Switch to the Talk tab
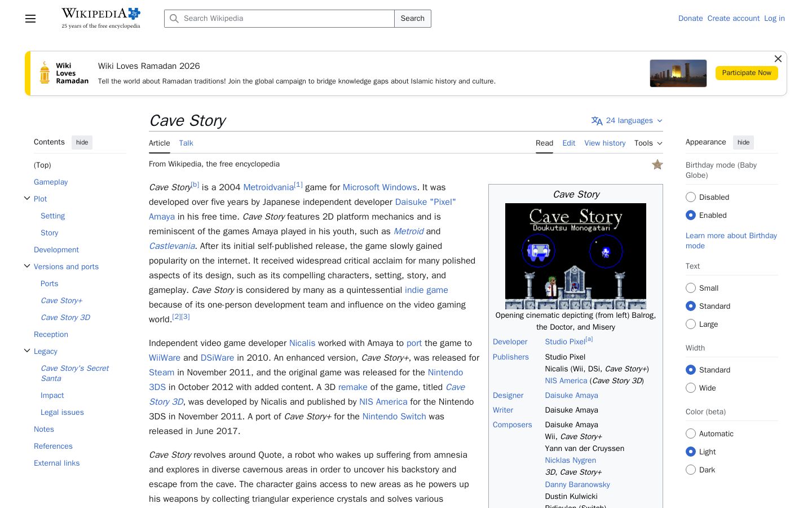 click(186, 143)
